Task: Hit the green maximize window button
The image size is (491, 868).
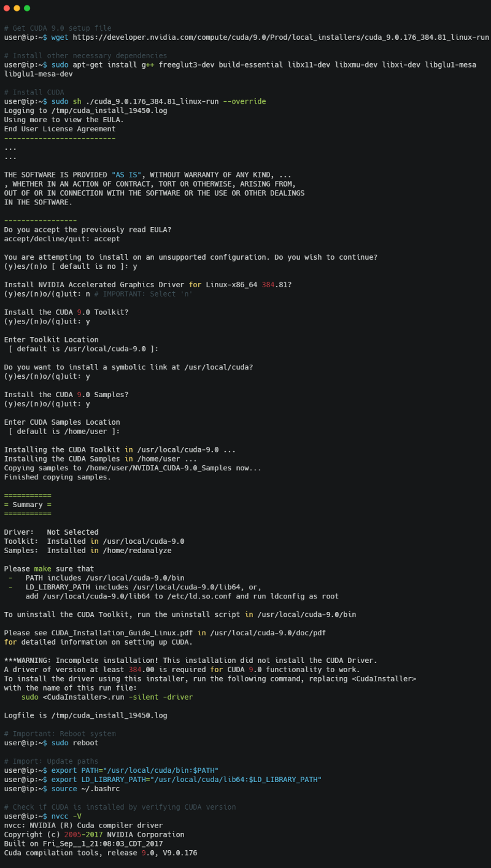Action: [x=27, y=8]
